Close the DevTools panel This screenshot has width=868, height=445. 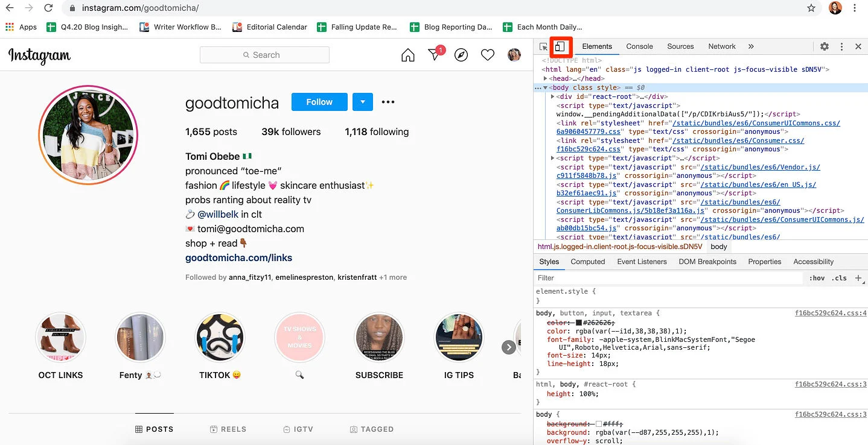[x=858, y=46]
